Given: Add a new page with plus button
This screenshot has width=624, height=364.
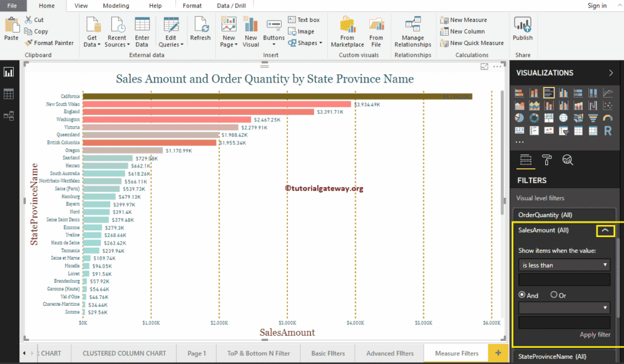Looking at the screenshot, I should [498, 353].
